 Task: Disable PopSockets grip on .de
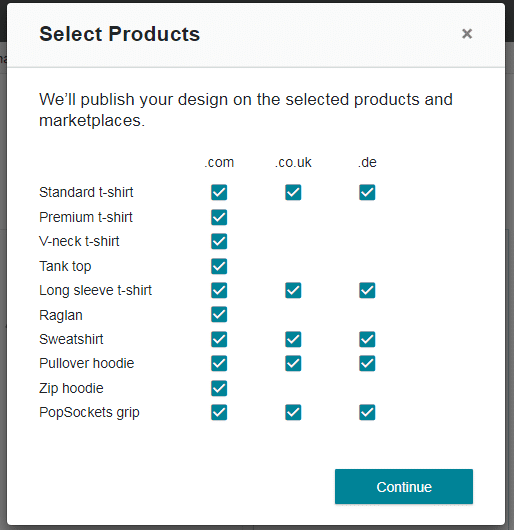coord(367,412)
